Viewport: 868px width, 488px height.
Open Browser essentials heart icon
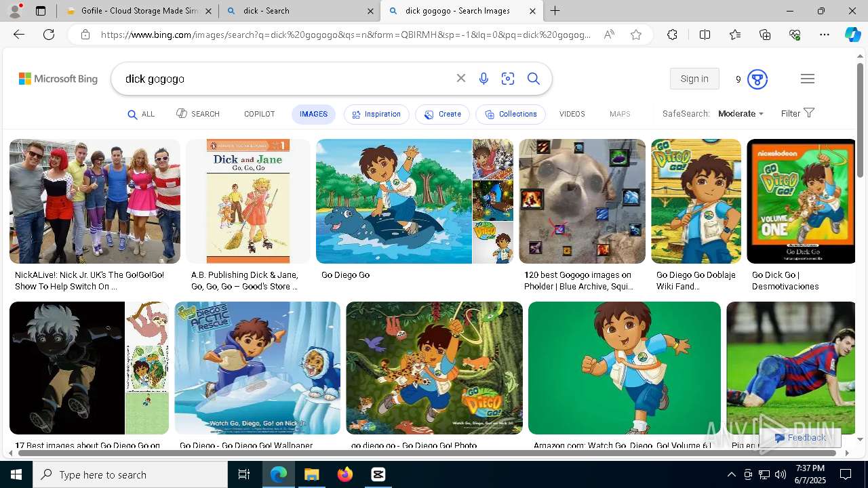coord(795,35)
